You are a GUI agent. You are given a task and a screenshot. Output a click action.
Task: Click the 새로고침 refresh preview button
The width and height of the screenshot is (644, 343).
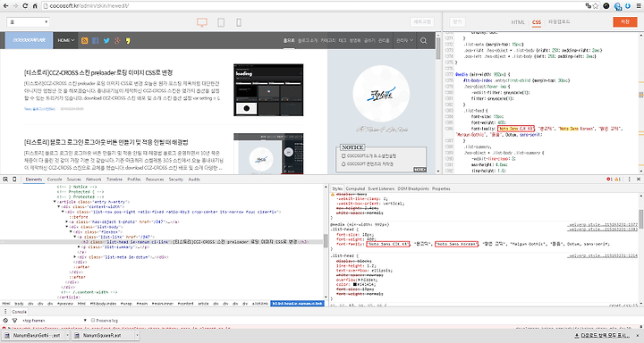pos(422,22)
